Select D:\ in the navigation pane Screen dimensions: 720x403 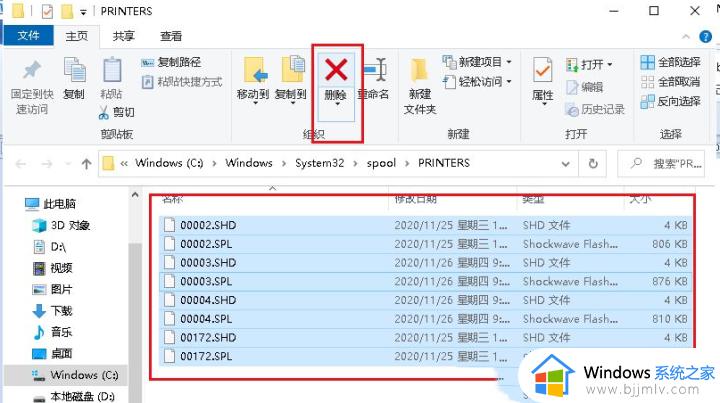point(51,247)
